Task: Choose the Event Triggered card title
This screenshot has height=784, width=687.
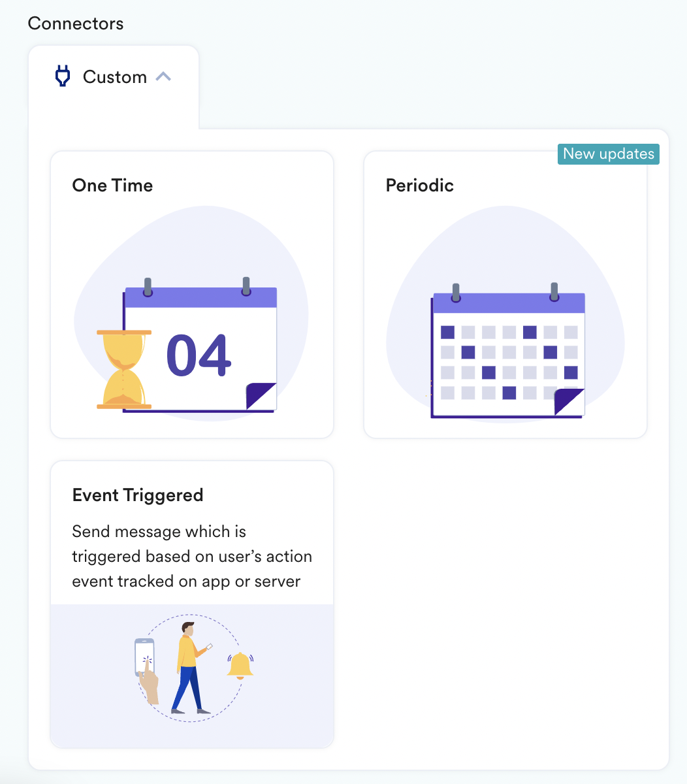Action: pos(138,495)
